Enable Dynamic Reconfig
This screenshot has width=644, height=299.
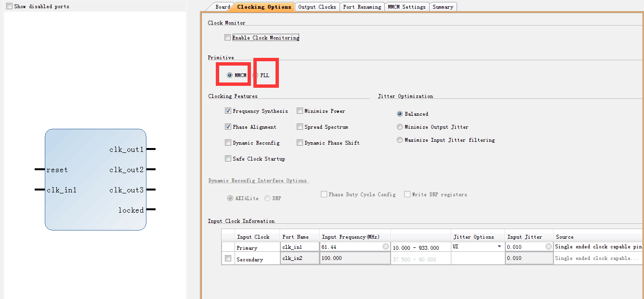pyautogui.click(x=227, y=142)
